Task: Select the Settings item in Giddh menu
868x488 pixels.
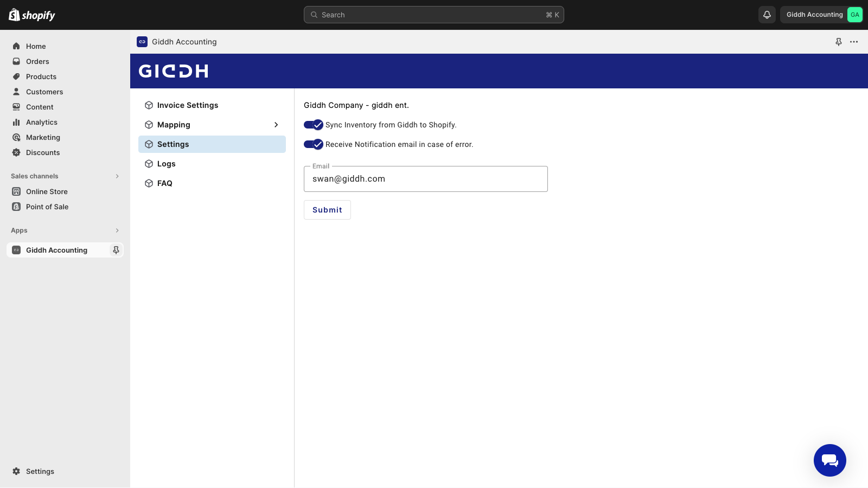Action: [212, 144]
